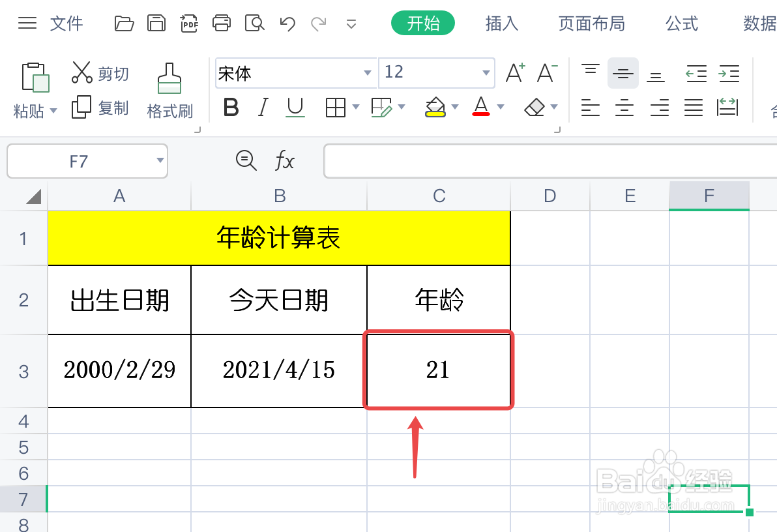Click the Undo arrow icon
This screenshot has height=532, width=777.
pos(287,23)
